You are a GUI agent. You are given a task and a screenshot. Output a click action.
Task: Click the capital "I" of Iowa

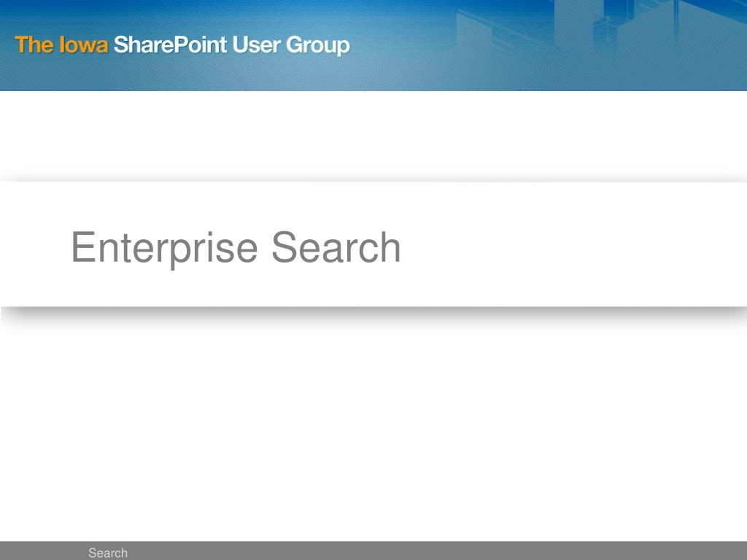61,44
